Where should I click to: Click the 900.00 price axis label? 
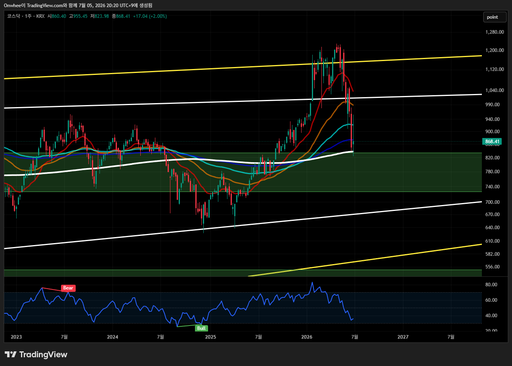(x=493, y=131)
